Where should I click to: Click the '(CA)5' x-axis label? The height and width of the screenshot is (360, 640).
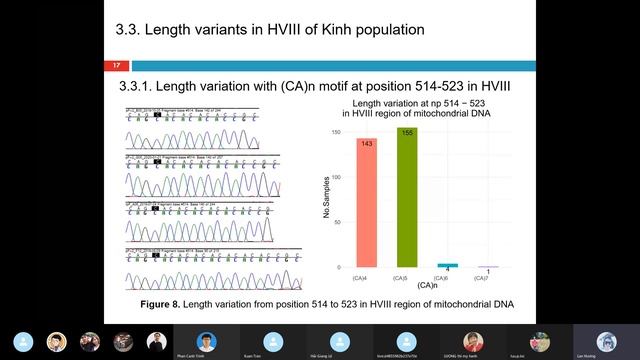(400, 278)
